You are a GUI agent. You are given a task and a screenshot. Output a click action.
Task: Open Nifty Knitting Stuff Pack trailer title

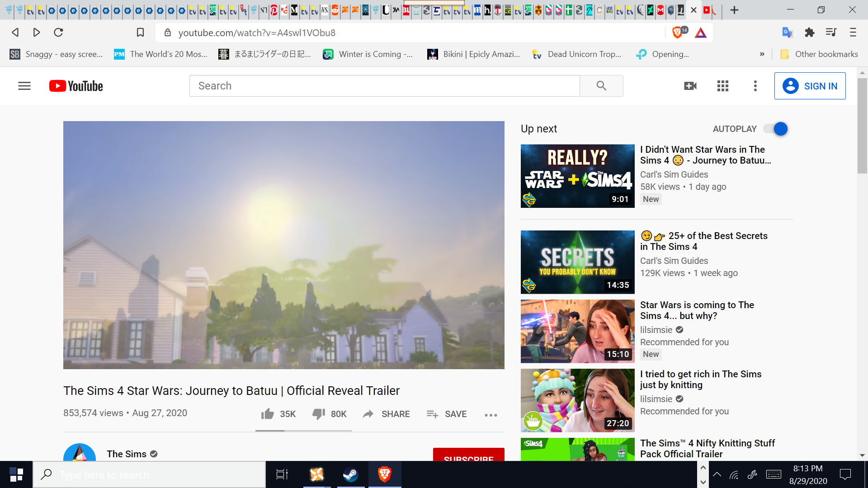708,449
